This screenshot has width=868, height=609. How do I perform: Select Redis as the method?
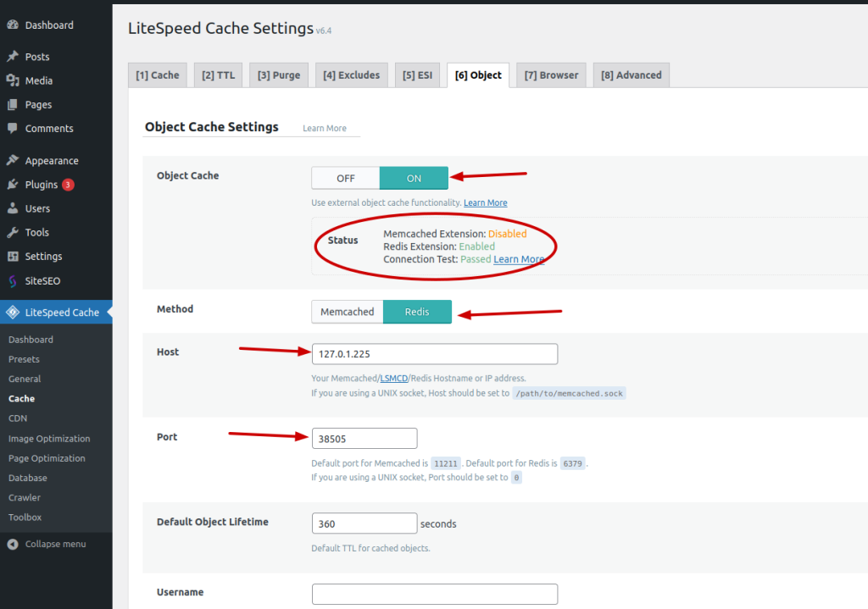point(417,312)
